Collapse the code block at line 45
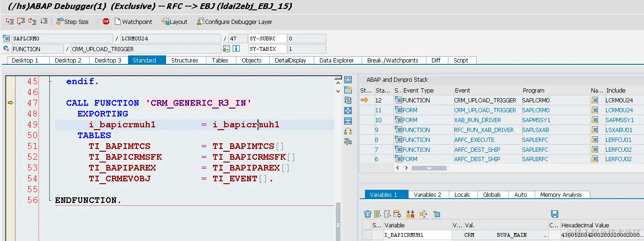This screenshot has width=644, height=241. pos(50,82)
